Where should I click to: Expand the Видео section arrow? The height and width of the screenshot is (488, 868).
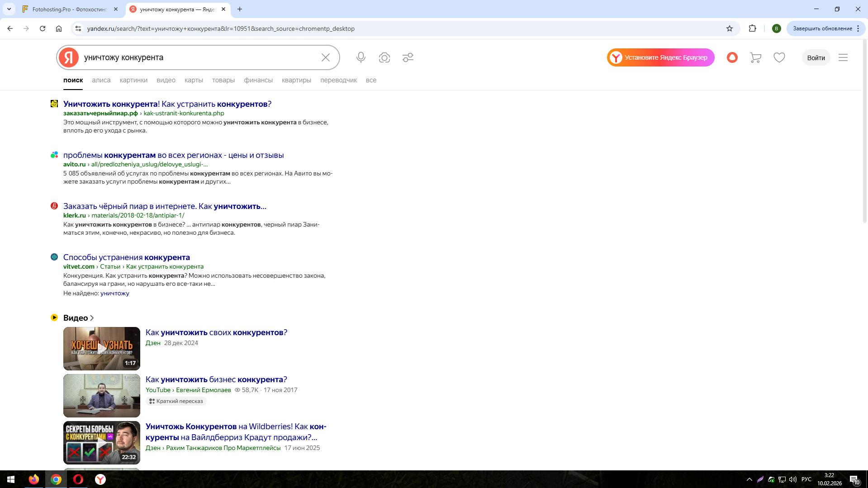click(92, 318)
